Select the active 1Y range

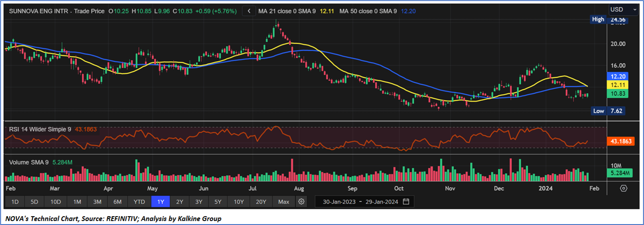click(x=160, y=202)
